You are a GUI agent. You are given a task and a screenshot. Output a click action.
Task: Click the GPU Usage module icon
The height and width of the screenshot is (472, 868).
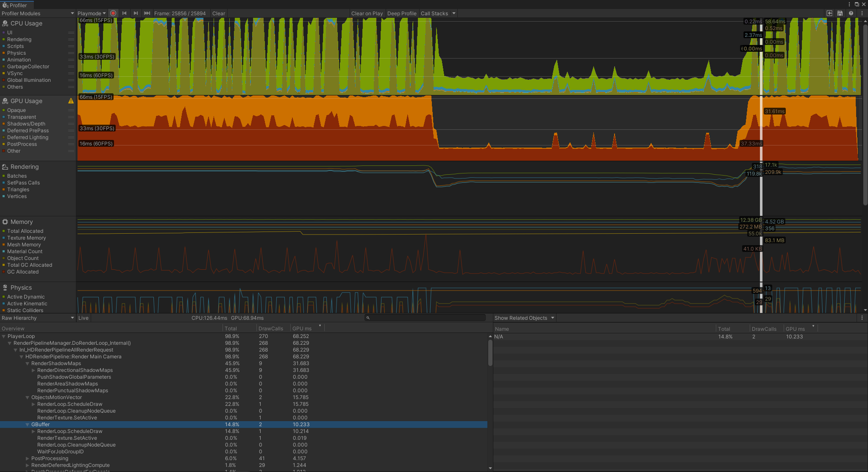click(5, 101)
